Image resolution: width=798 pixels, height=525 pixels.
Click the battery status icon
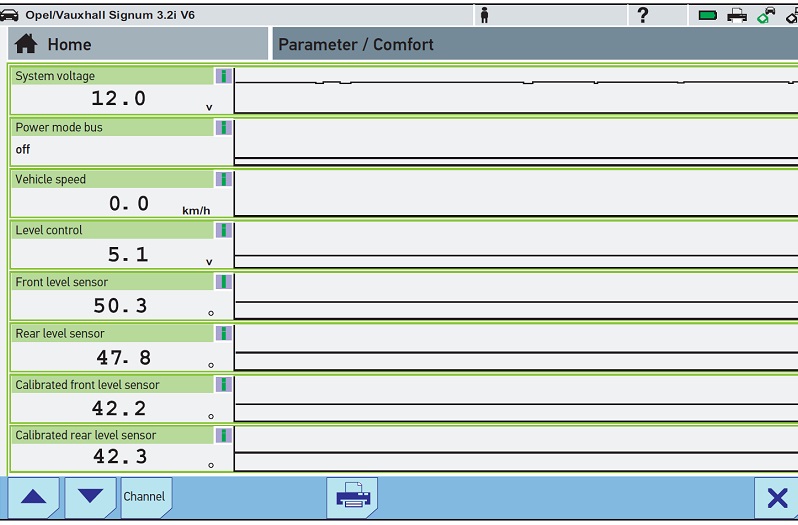[x=709, y=14]
